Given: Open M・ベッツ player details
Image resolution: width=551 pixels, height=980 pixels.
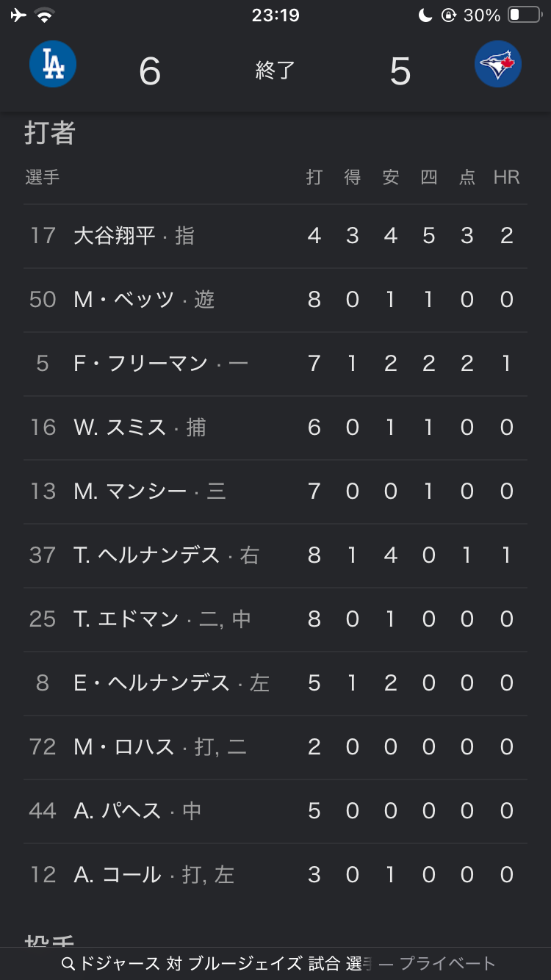Looking at the screenshot, I should pyautogui.click(x=124, y=300).
